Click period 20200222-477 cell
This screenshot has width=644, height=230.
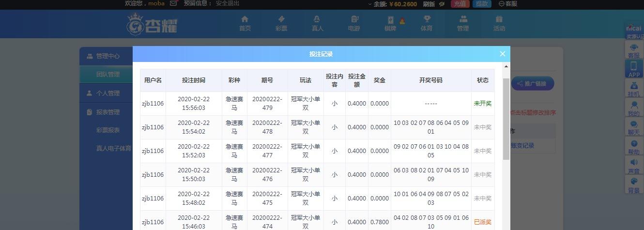pos(267,151)
